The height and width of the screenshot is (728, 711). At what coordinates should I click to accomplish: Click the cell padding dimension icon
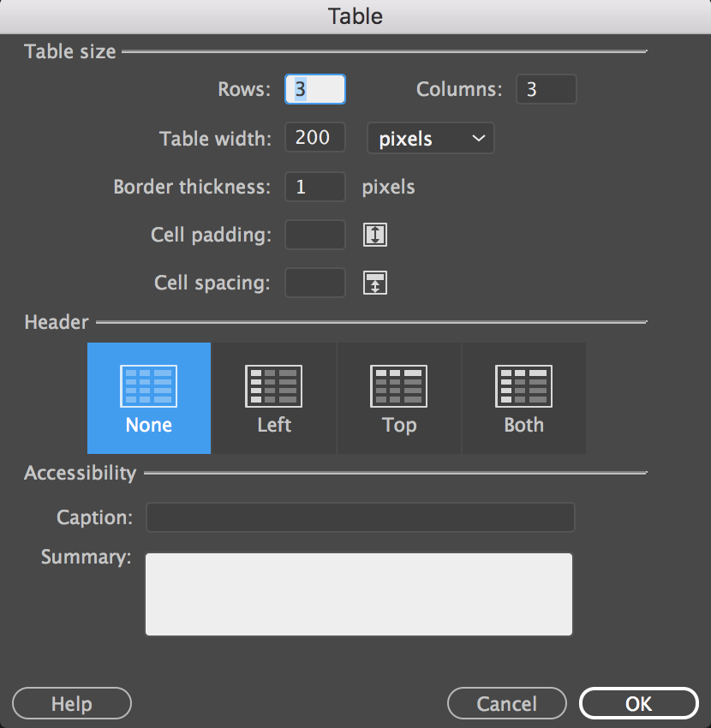pyautogui.click(x=374, y=235)
